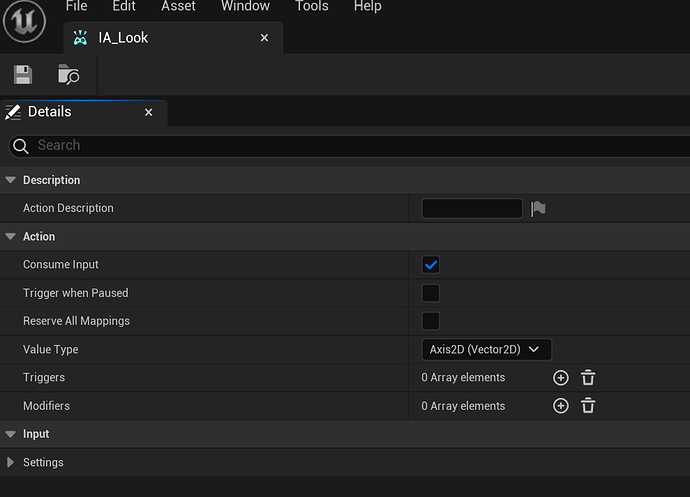Add a new element to Modifiers array
The height and width of the screenshot is (497, 690).
click(x=560, y=406)
